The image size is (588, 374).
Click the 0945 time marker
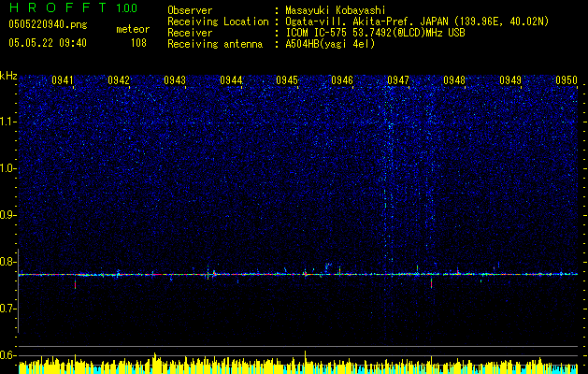(x=287, y=79)
